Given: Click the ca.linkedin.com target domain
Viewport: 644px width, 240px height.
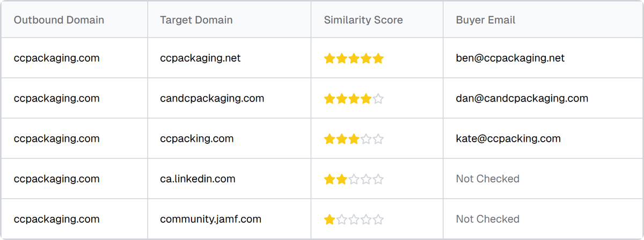Looking at the screenshot, I should click(197, 179).
